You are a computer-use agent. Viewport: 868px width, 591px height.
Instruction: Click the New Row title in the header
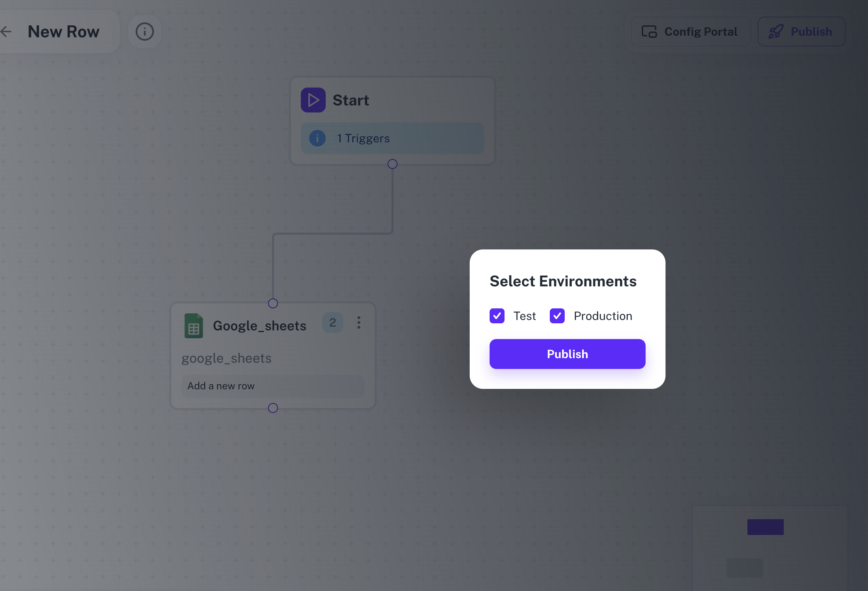point(63,31)
